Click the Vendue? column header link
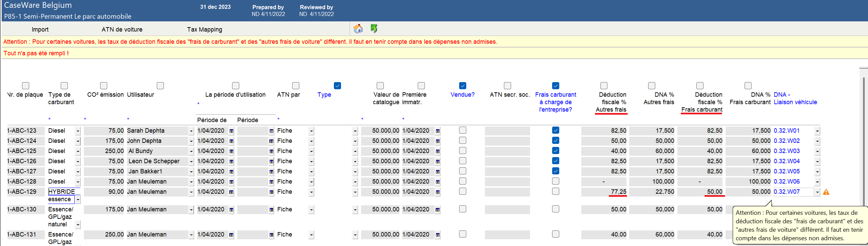This screenshot has width=868, height=246. 463,95
